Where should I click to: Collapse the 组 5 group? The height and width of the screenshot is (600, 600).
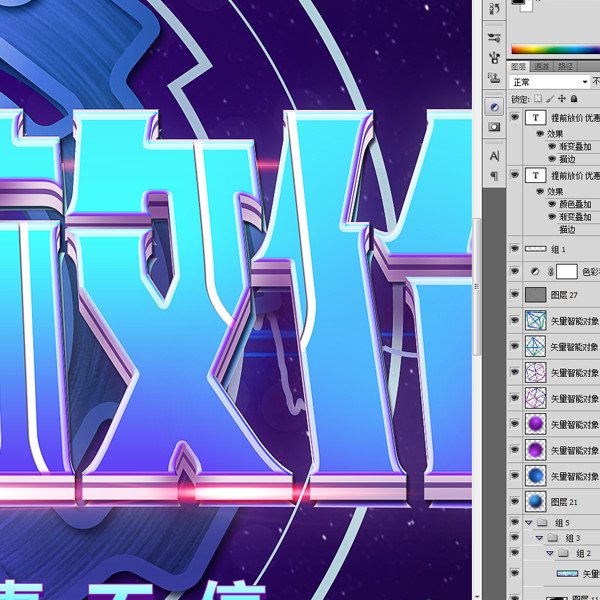pos(529,522)
